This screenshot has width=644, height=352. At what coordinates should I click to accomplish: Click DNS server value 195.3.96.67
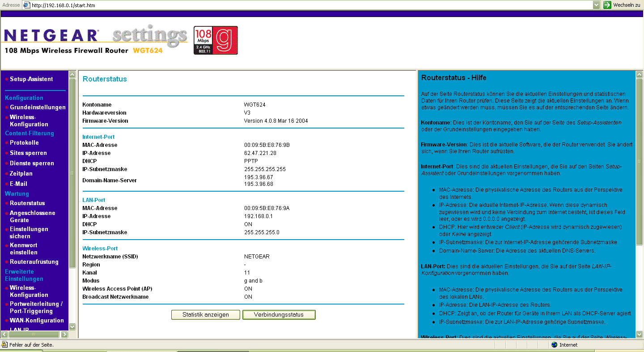258,177
